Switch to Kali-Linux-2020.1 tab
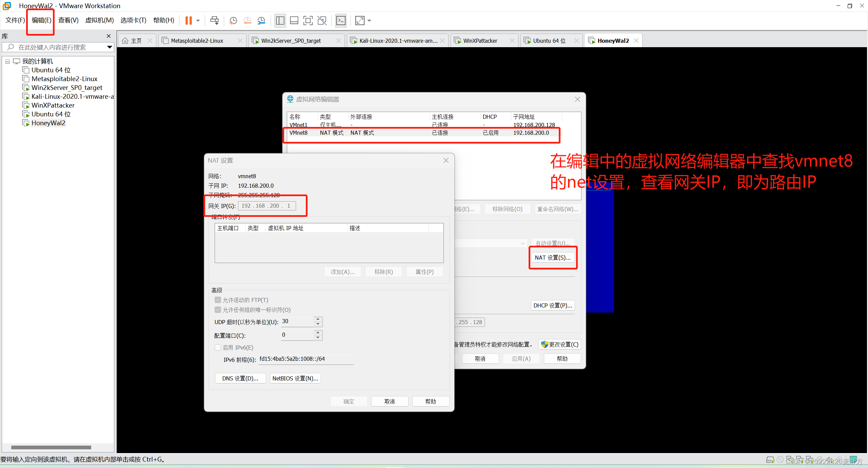The image size is (868, 468). [398, 41]
